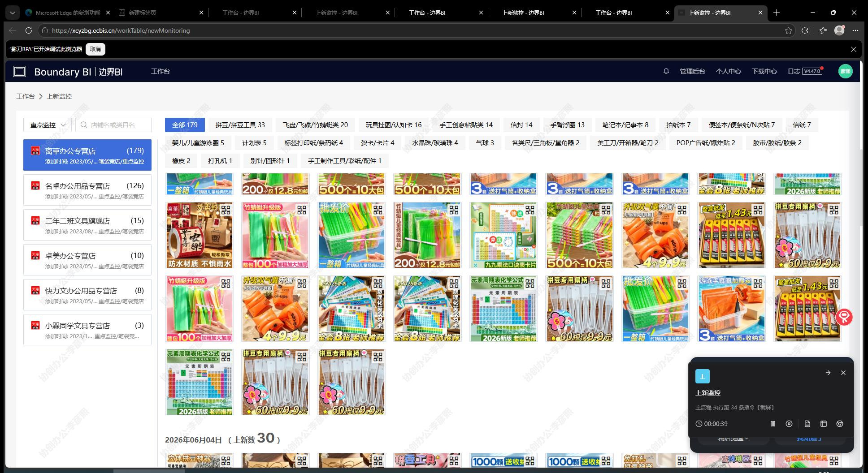Click the 工作台 breadcrumb link
Image resolution: width=868 pixels, height=473 pixels.
pyautogui.click(x=26, y=96)
